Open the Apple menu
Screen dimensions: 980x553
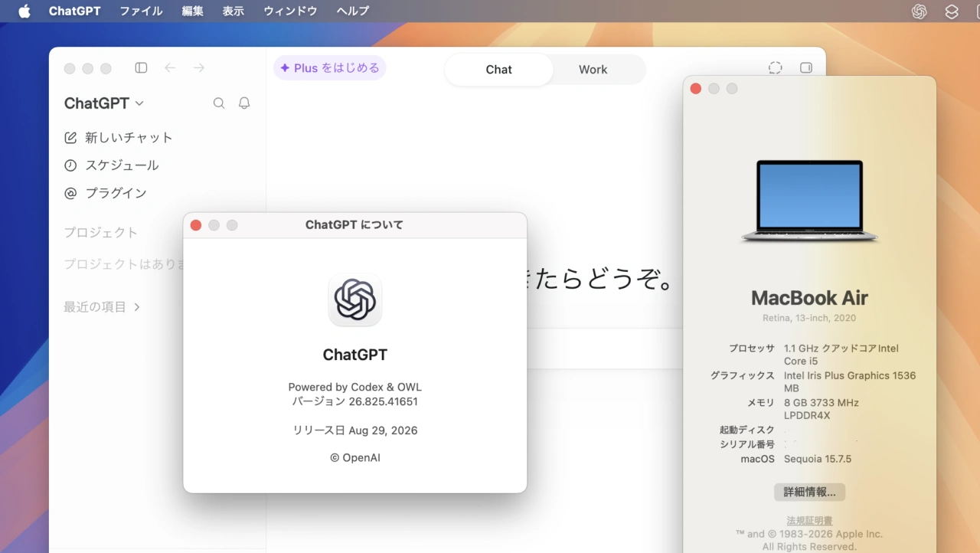click(24, 11)
